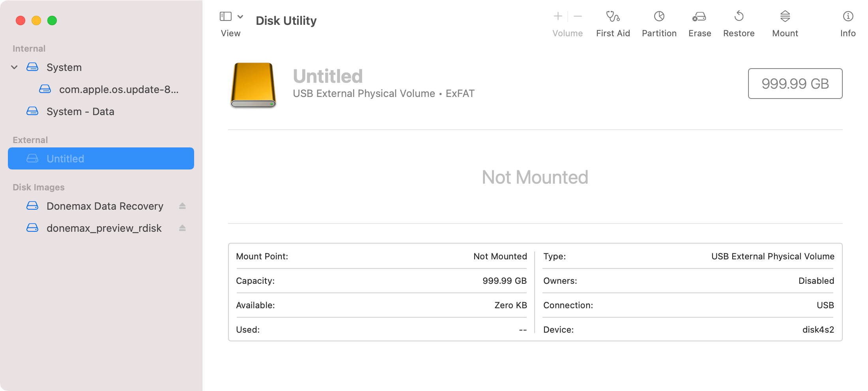Select the Donemax Data Recovery disk image
Screen dimensions: 868x391
(x=105, y=206)
